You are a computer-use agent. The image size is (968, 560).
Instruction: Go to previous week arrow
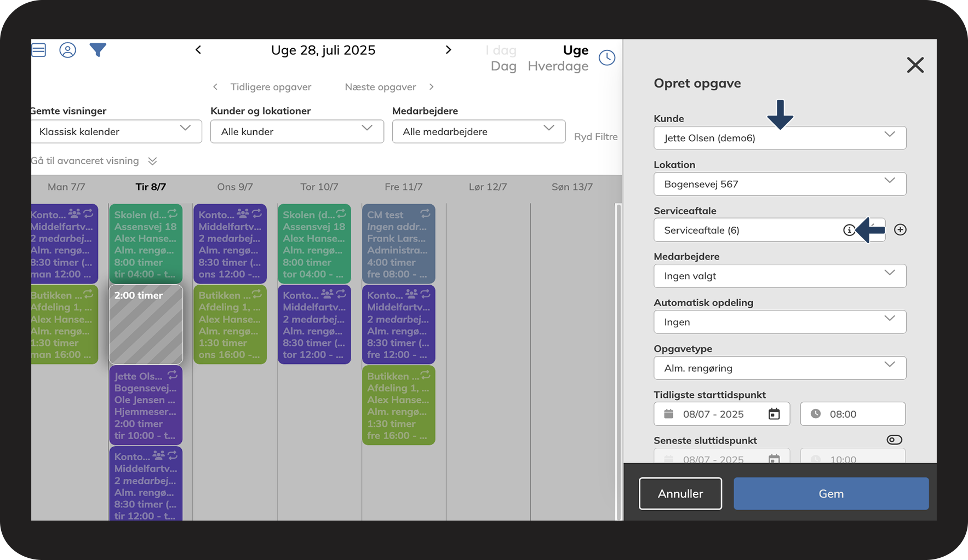[198, 50]
